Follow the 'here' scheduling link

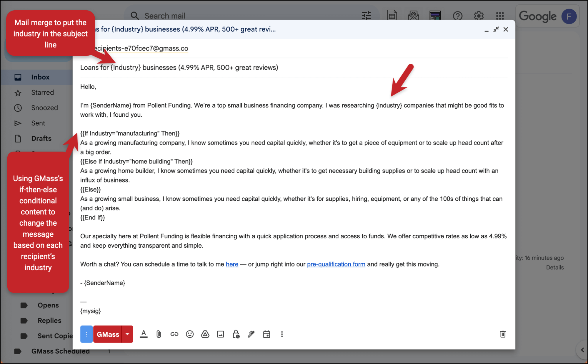(x=232, y=264)
